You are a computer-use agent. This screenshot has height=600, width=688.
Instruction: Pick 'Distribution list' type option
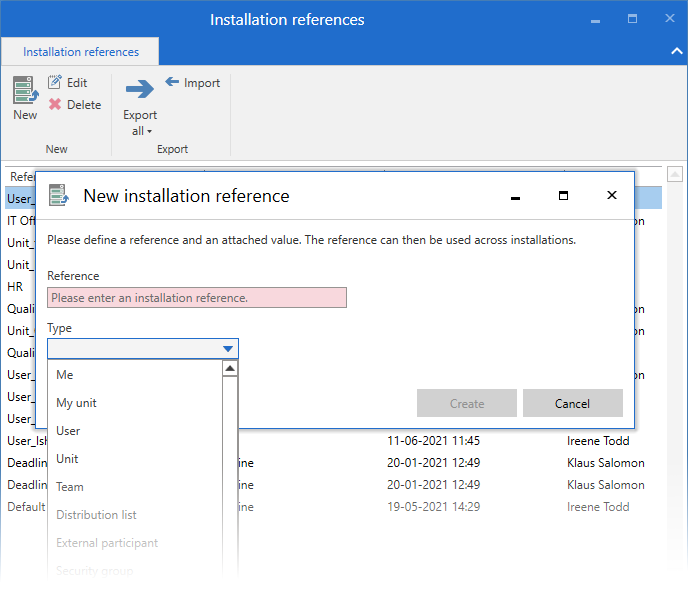pos(96,515)
